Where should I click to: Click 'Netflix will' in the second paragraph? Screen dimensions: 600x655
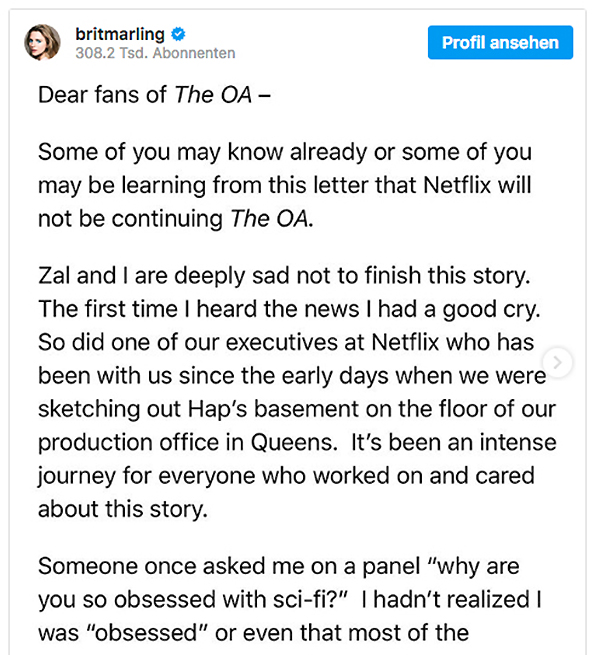click(x=477, y=185)
